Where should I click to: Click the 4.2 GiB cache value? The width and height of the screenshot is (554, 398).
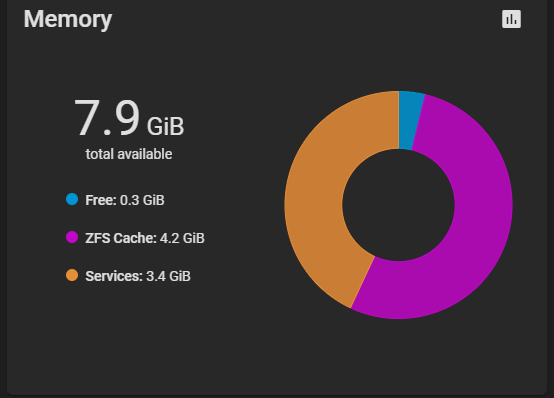182,238
